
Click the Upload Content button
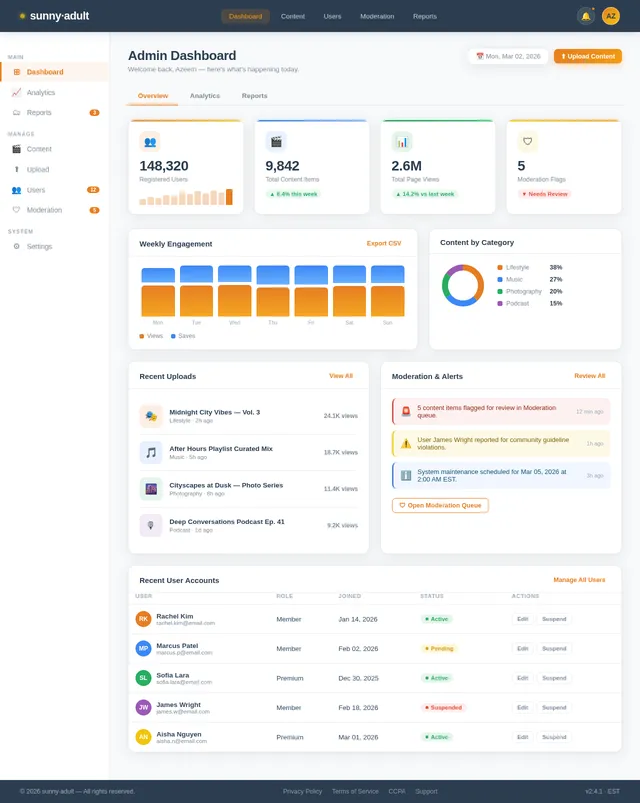coord(588,56)
